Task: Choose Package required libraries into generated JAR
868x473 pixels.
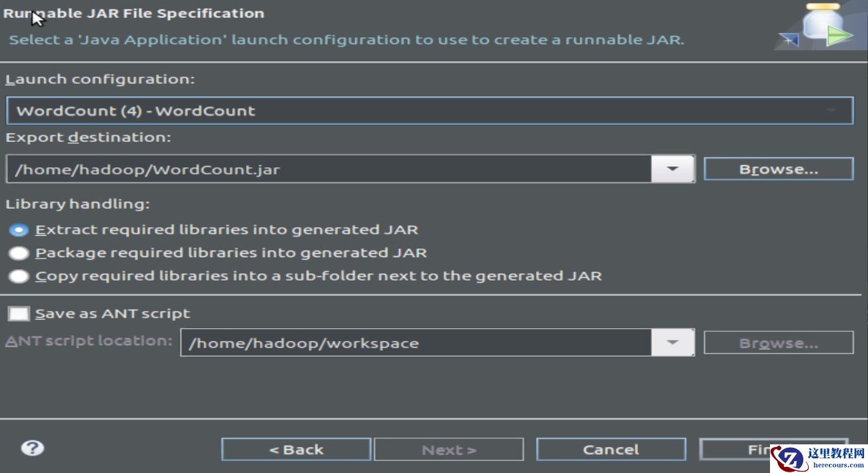Action: pos(19,253)
